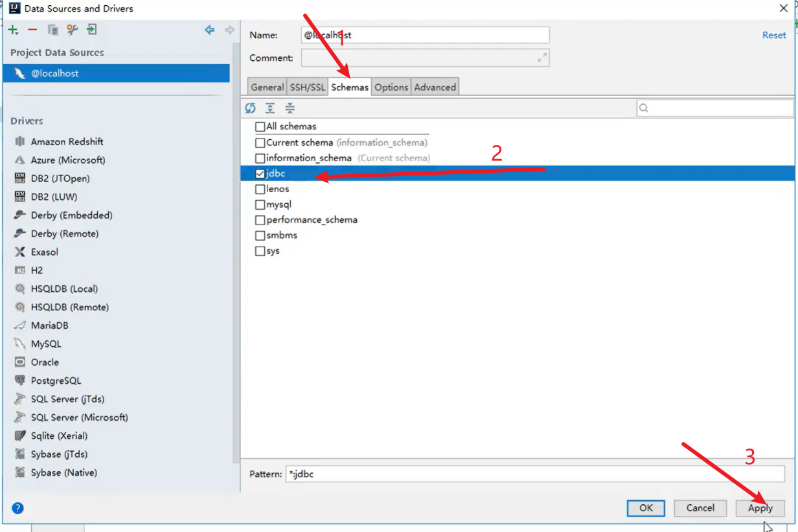
Task: Click the Apply button
Action: [x=760, y=508]
